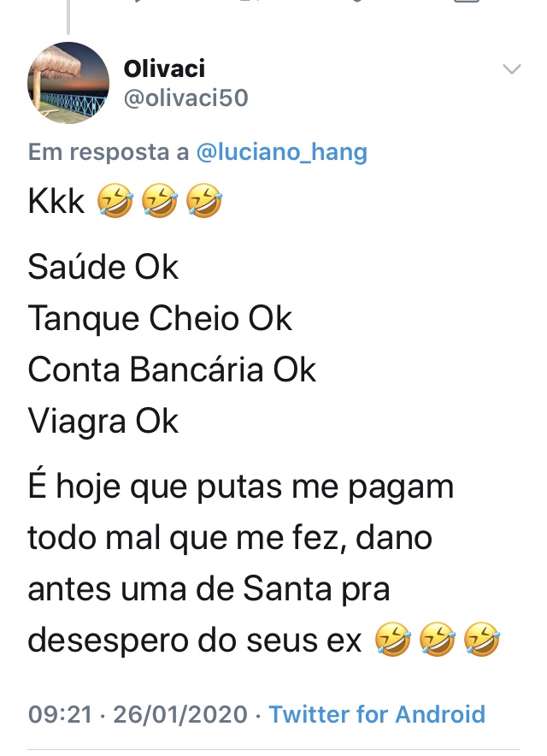Screen dimensions: 547x756
Task: Click the 'Kkk' text
Action: [56, 203]
